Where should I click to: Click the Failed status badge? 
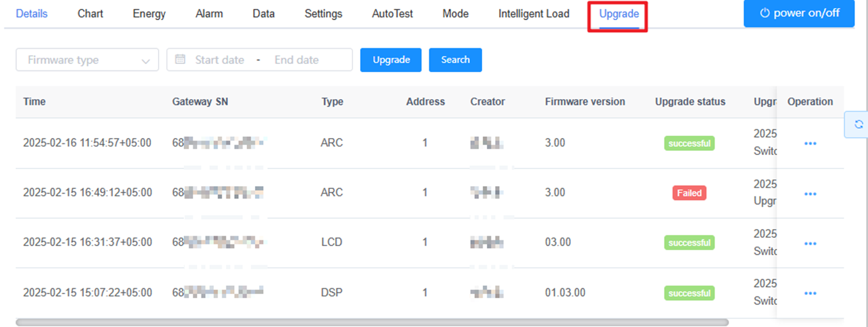point(689,193)
